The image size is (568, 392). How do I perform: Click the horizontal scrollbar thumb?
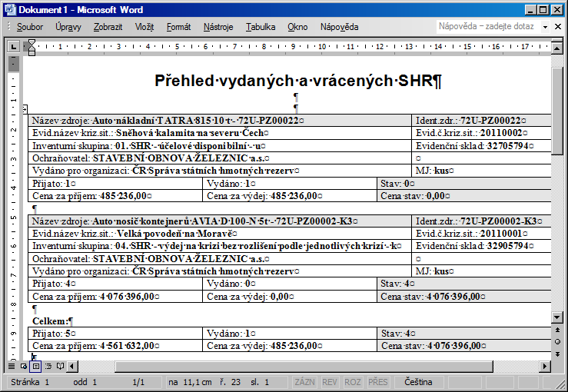tap(304, 367)
